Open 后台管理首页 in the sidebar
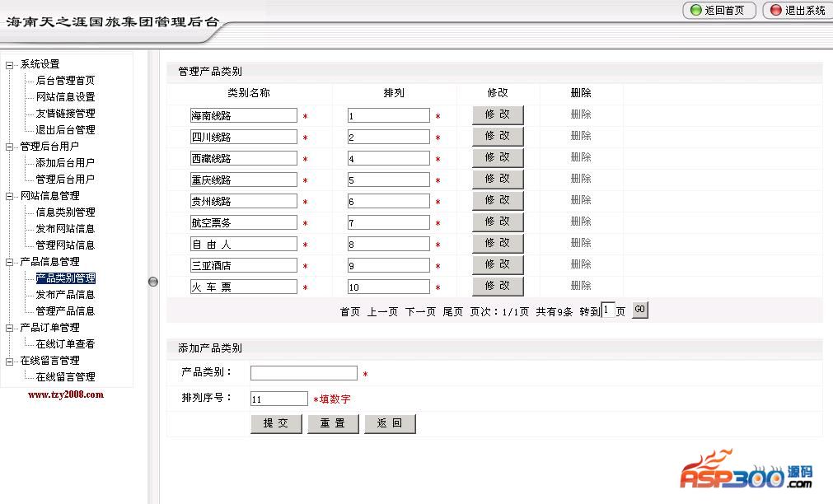Viewport: 833px width, 504px height. 65,81
